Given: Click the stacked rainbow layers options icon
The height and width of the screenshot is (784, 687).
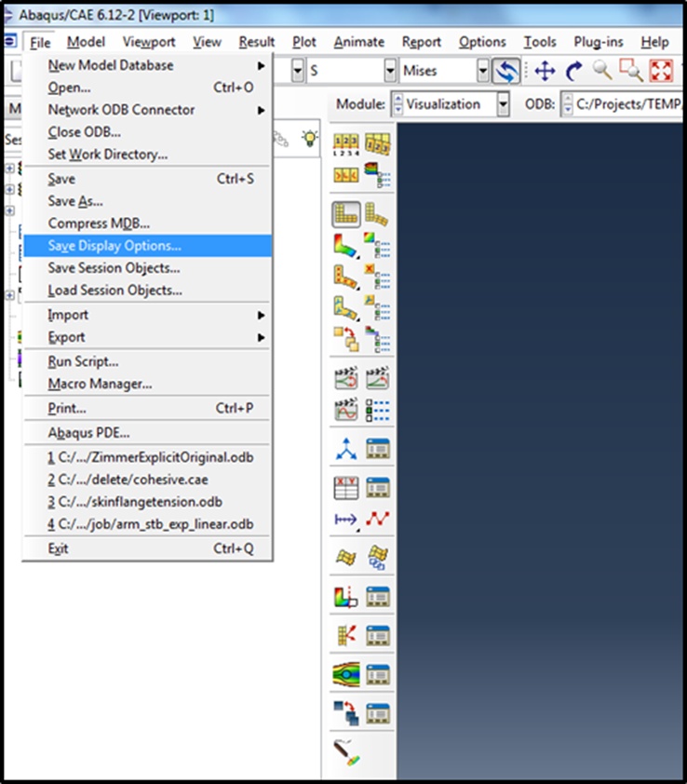Looking at the screenshot, I should point(378,175).
